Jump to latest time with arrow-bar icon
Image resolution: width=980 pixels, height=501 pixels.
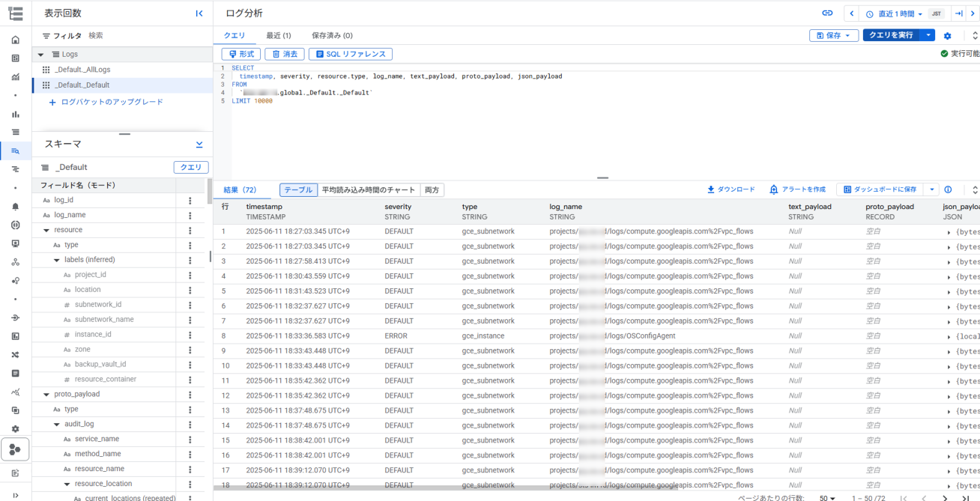pos(958,13)
